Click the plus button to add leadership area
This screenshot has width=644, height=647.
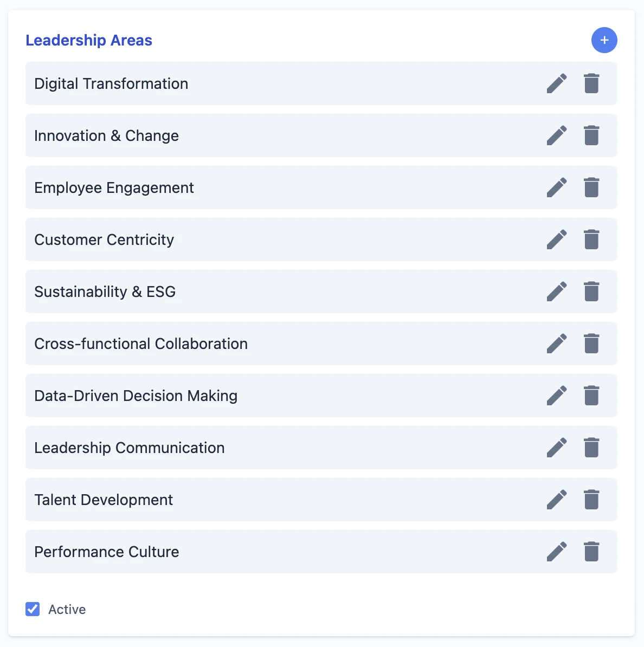[604, 40]
